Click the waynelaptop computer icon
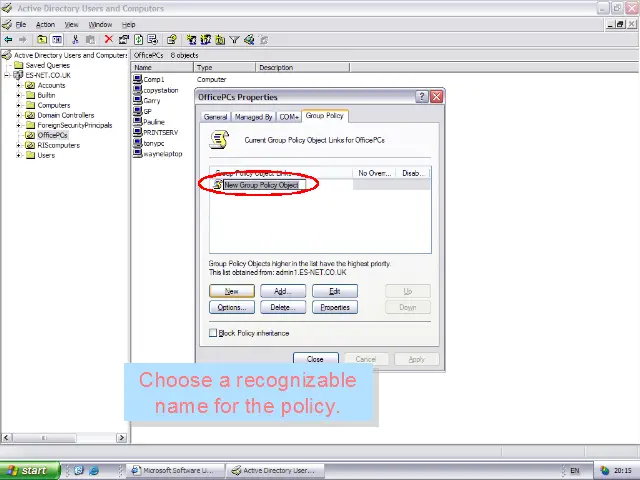 point(138,153)
